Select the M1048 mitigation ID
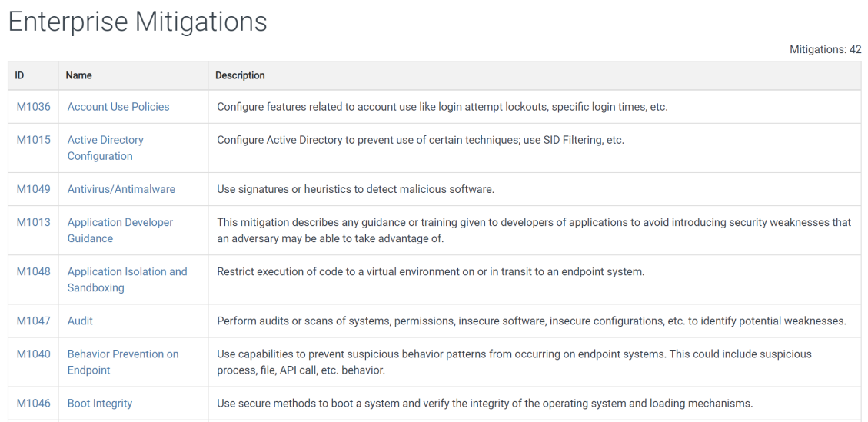The height and width of the screenshot is (422, 868). click(33, 272)
